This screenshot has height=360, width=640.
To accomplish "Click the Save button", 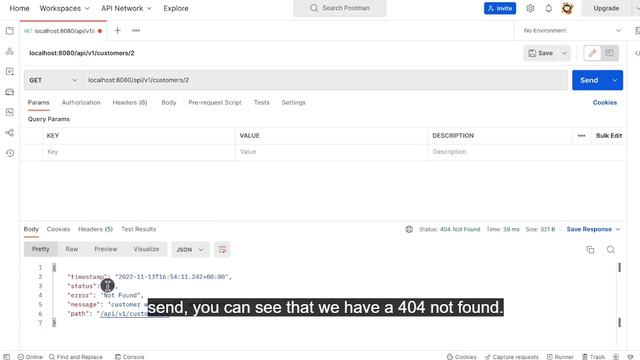I will [541, 53].
